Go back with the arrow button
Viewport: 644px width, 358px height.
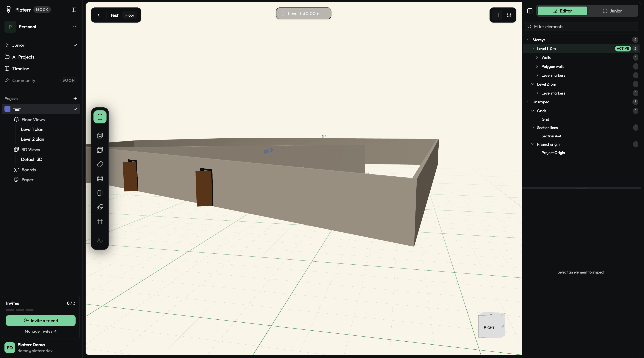coord(99,15)
